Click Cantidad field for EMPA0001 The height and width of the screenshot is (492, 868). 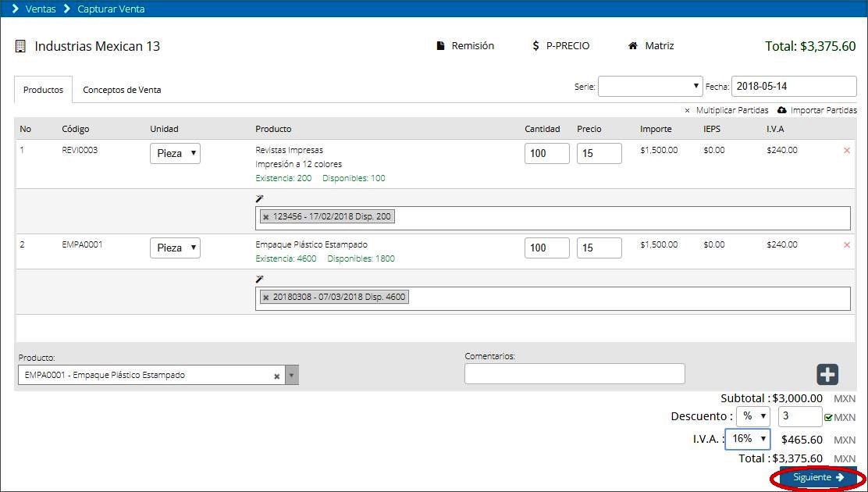coord(547,248)
